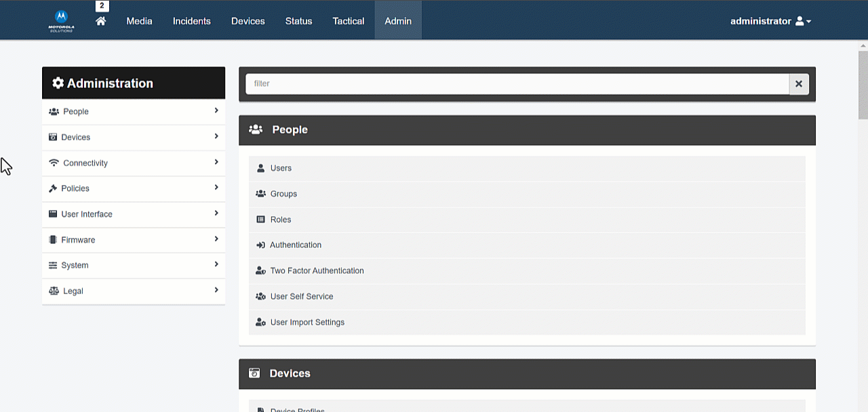Switch to the Tactical tab
Viewport: 868px width, 412px height.
[x=348, y=21]
